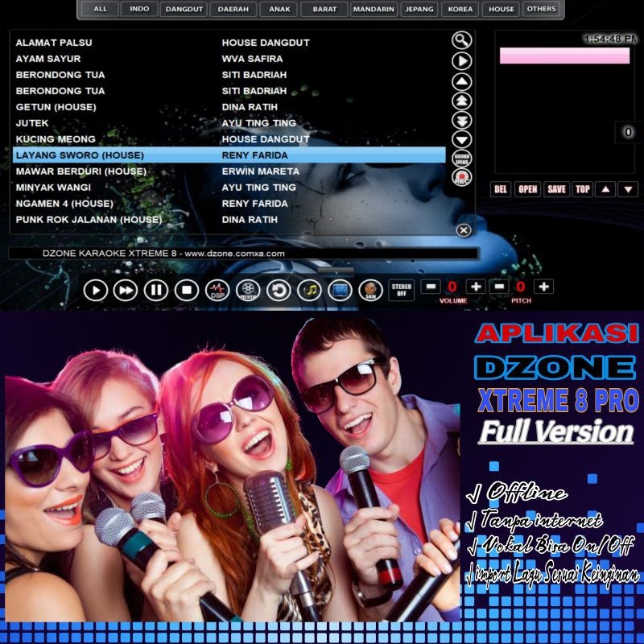Collapse list with the double-down arrow
Screen dimensions: 644x644
pyautogui.click(x=460, y=119)
